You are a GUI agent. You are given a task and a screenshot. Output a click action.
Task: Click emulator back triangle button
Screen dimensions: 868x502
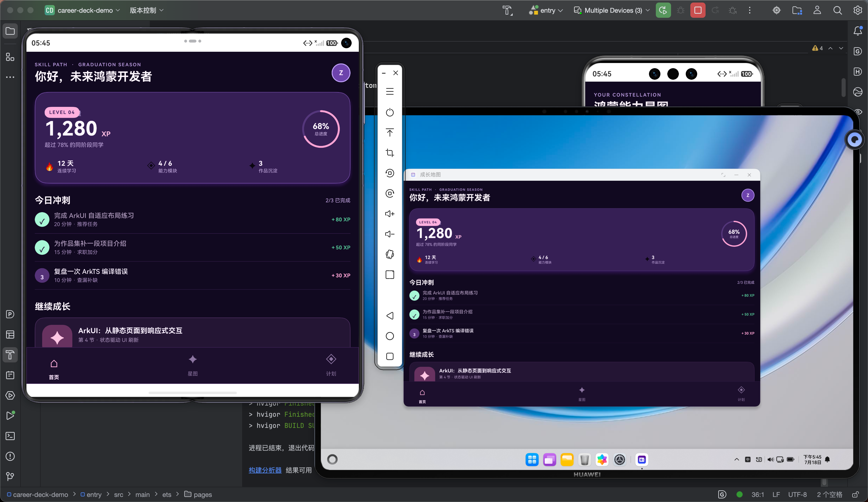point(390,316)
